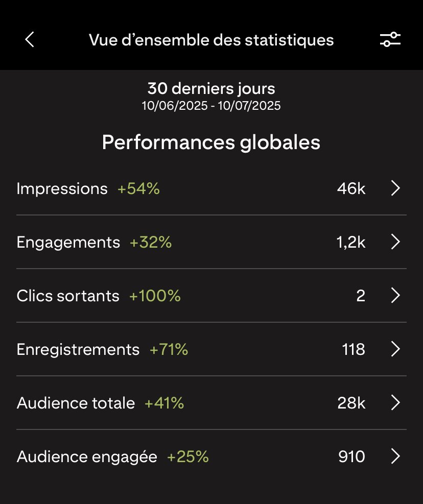Tap the Clics sortants label
This screenshot has width=423, height=504.
tap(68, 296)
